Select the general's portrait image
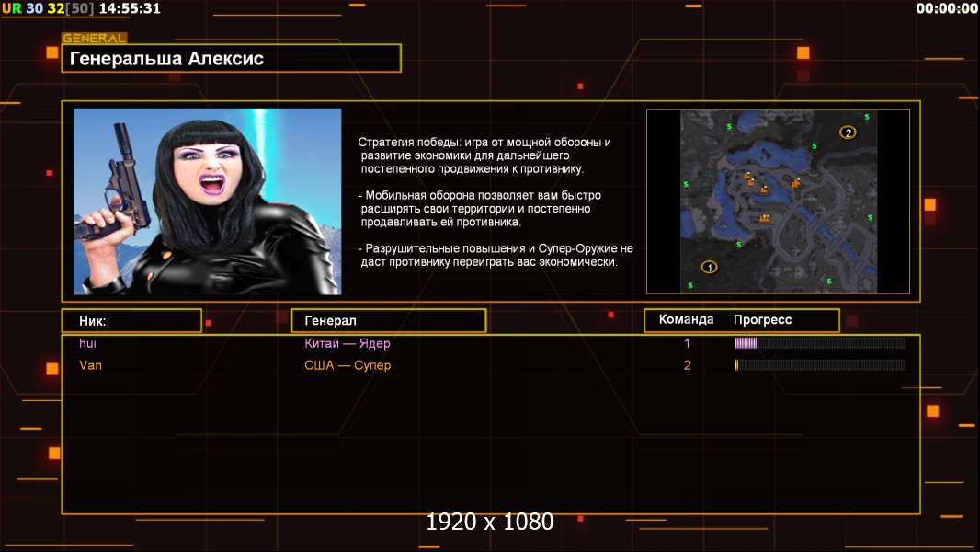Screen dimensions: 980x552 [208, 201]
